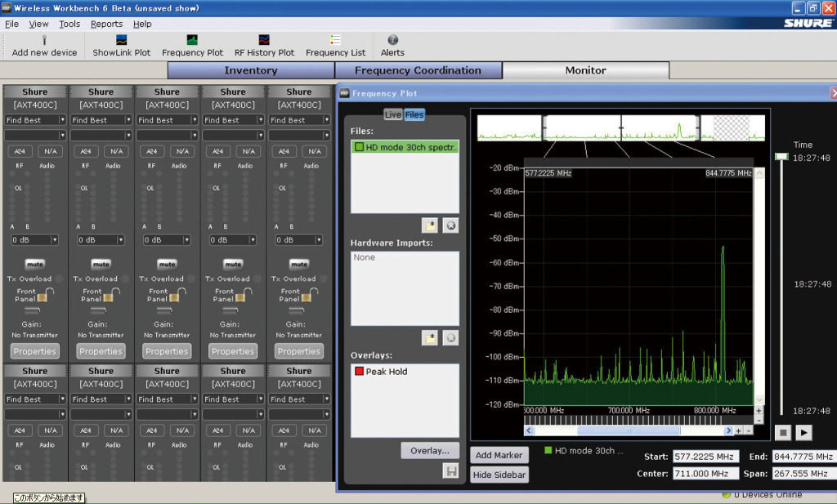The height and width of the screenshot is (504, 837).
Task: Switch to the Frequency Coordination tab
Action: (418, 70)
